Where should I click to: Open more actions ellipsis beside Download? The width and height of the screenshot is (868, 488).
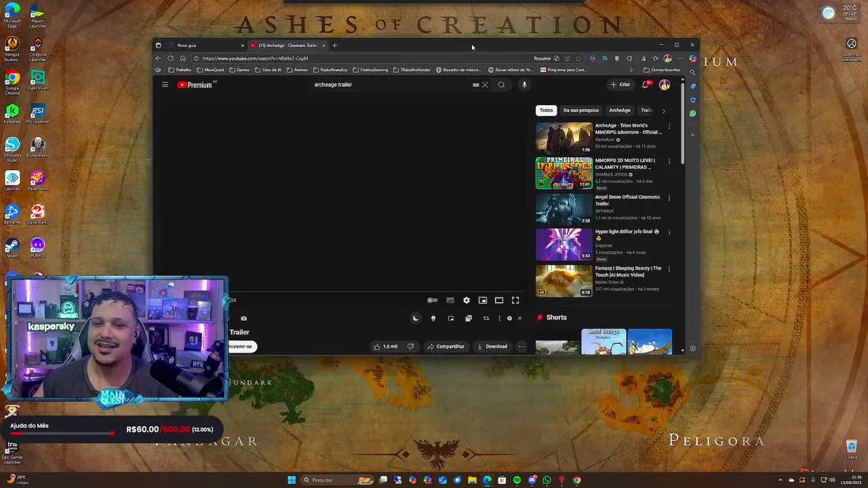coord(521,346)
